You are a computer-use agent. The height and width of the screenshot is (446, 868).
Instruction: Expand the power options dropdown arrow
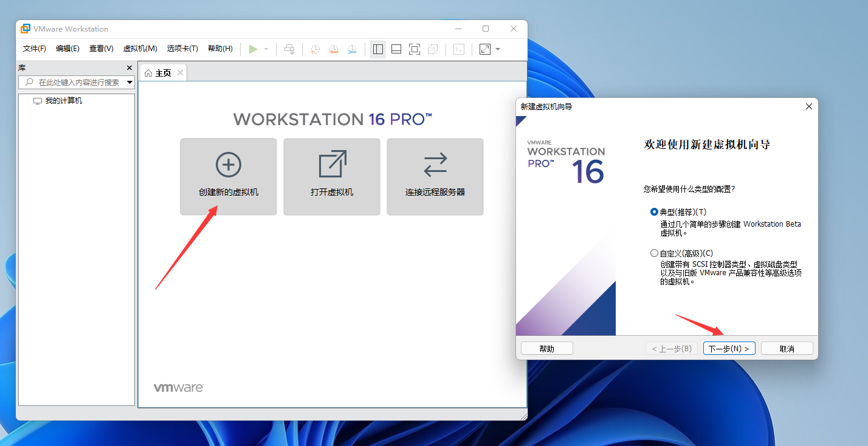[x=266, y=49]
